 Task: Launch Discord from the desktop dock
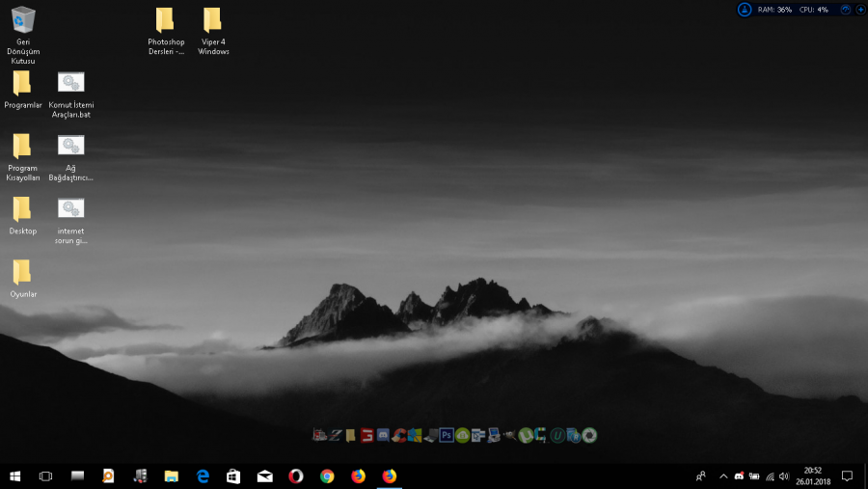point(383,435)
